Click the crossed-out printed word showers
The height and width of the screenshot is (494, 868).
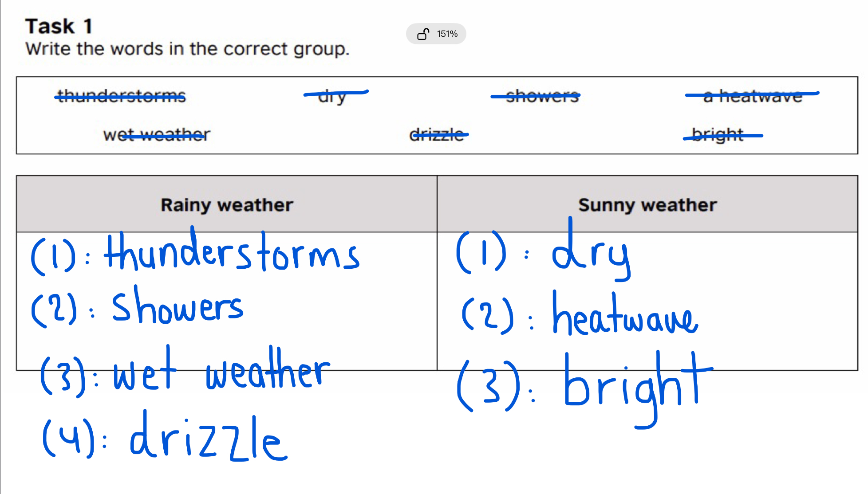coord(542,96)
